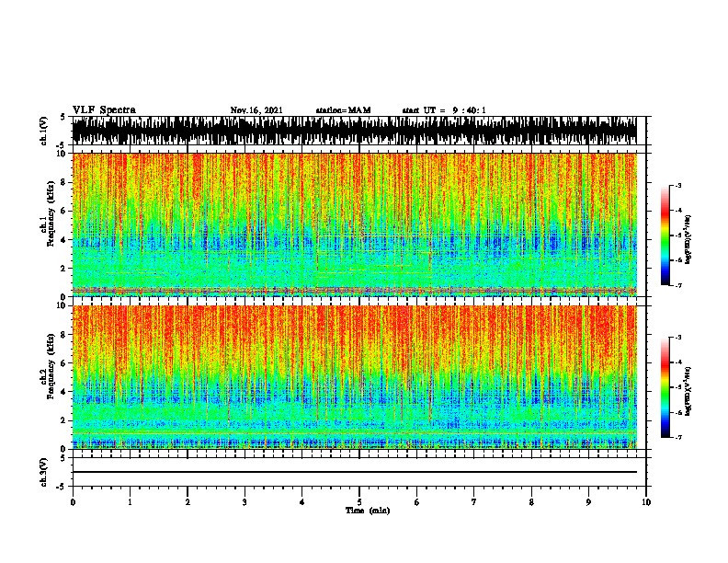
Task: Click the ch.1 voltage waveform panel
Action: (355, 131)
